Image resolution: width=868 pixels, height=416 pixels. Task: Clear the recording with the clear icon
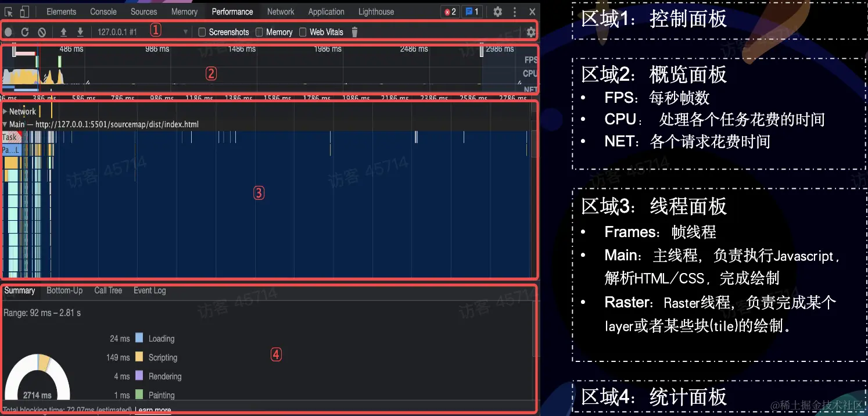click(x=42, y=33)
